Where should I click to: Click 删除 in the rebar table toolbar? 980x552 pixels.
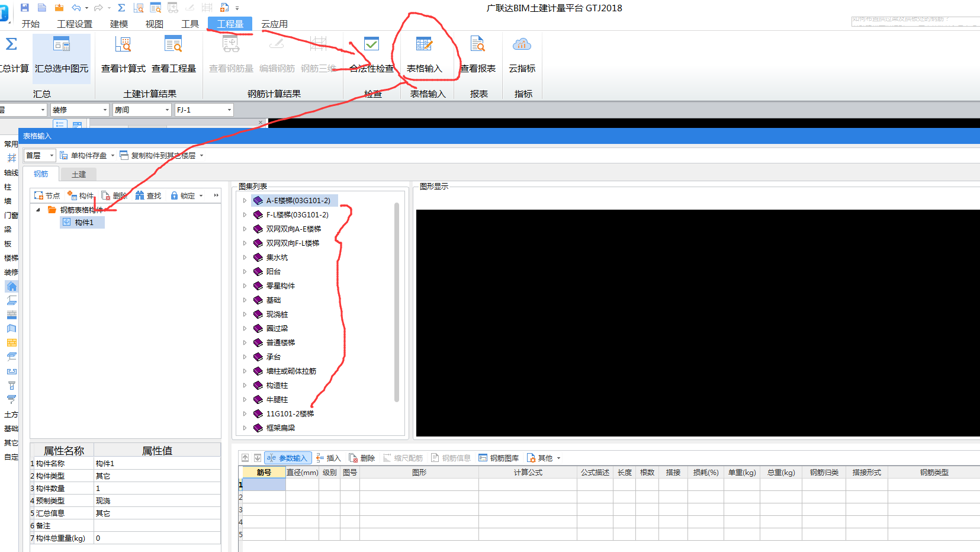(x=362, y=458)
